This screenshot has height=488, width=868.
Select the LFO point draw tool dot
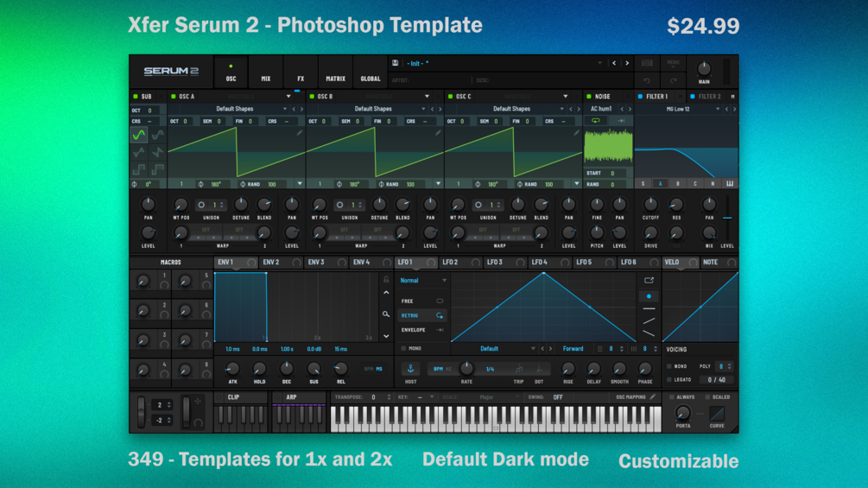(649, 296)
